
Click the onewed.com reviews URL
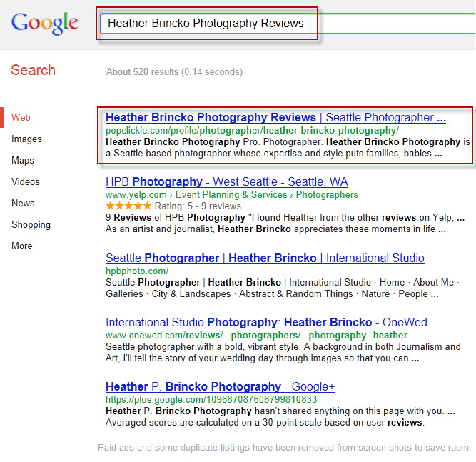(x=262, y=336)
